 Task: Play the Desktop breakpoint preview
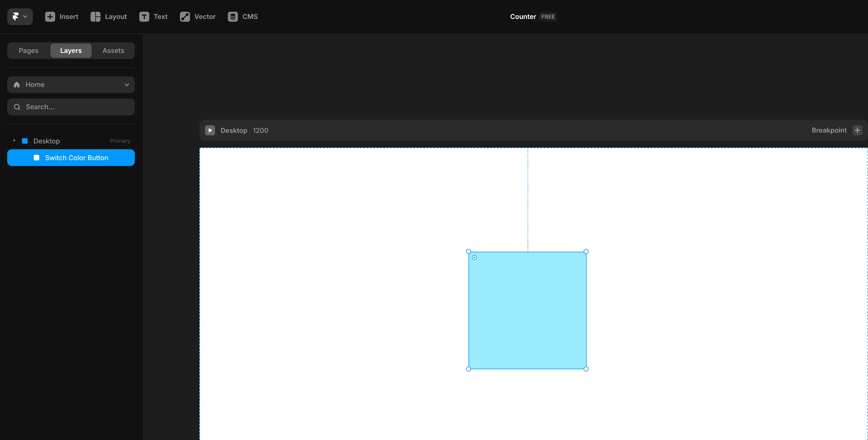tap(209, 130)
